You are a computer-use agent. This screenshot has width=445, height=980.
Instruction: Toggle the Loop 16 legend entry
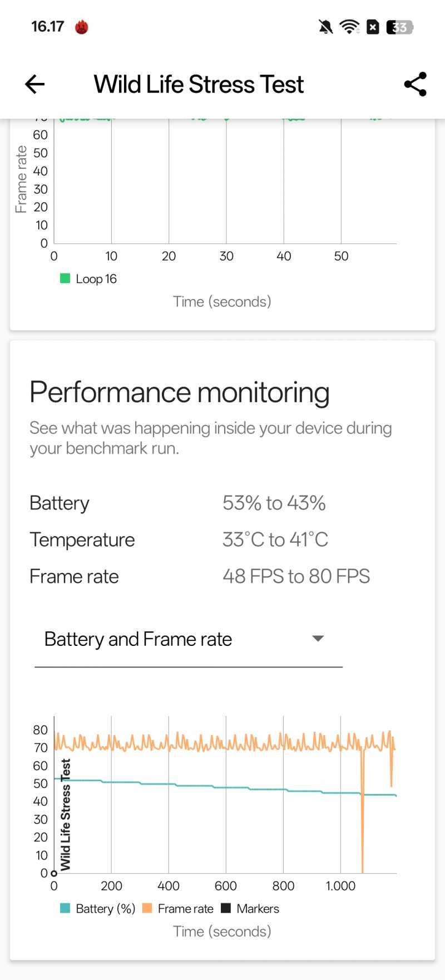(88, 278)
